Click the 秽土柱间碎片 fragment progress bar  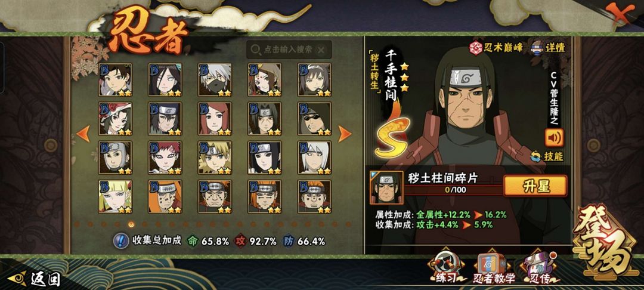454,190
